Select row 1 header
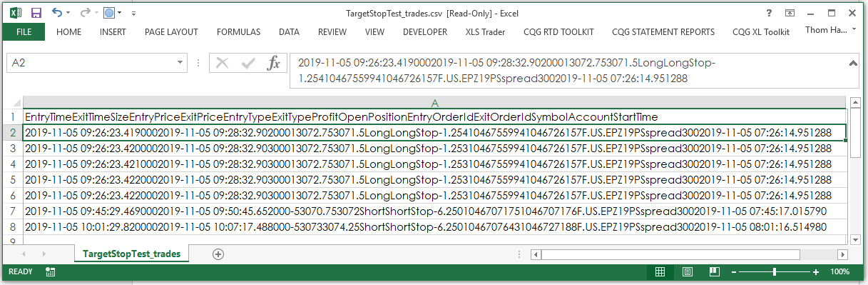Screen dimensions: 868x285 [x=12, y=116]
